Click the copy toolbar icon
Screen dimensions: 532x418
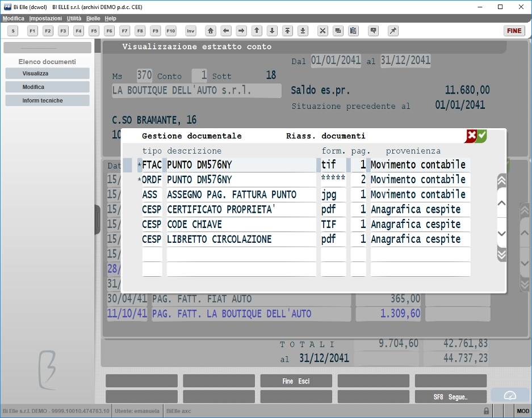(338, 31)
